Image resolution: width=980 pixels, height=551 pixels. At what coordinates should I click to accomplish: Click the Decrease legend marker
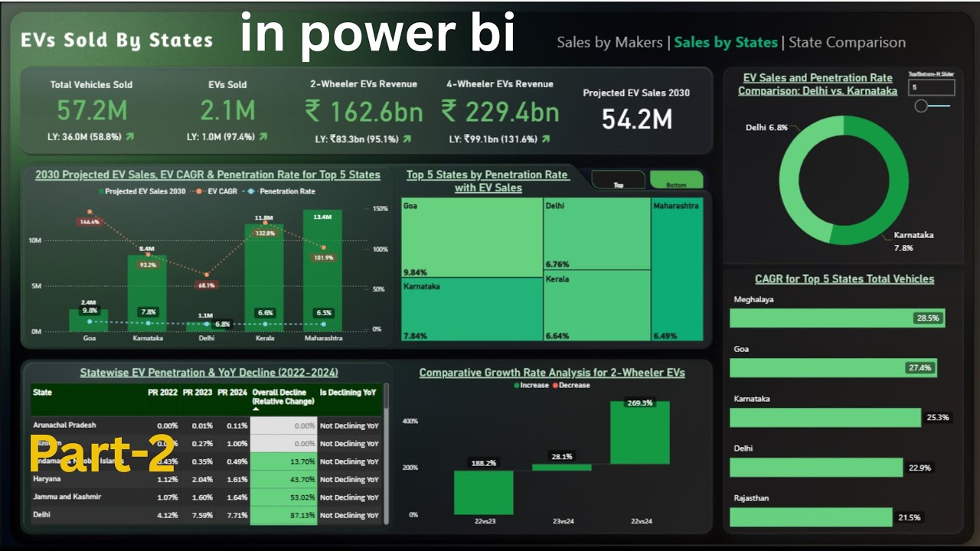[x=555, y=386]
